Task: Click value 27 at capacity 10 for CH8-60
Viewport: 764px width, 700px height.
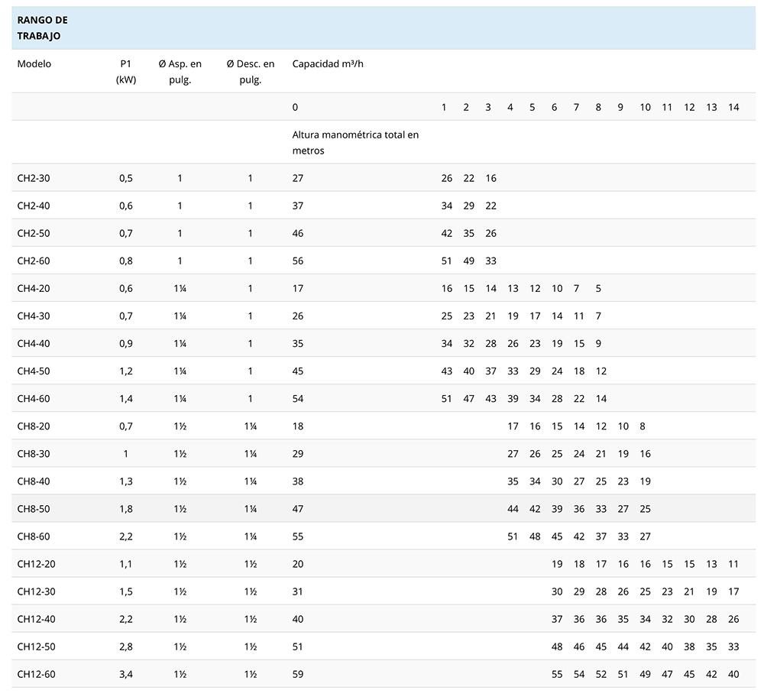Action: coord(645,536)
